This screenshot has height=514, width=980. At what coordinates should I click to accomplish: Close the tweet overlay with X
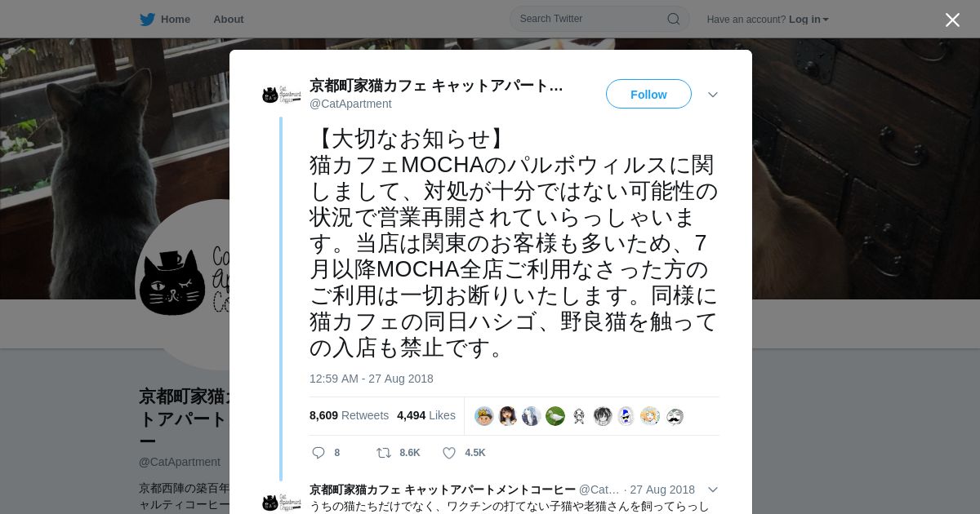coord(952,20)
